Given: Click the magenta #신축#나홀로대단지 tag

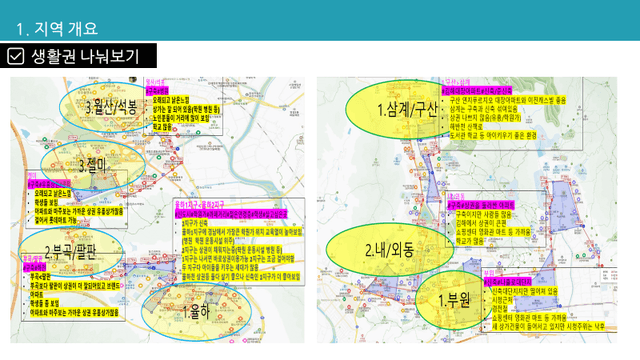Looking at the screenshot, I should (507, 282).
